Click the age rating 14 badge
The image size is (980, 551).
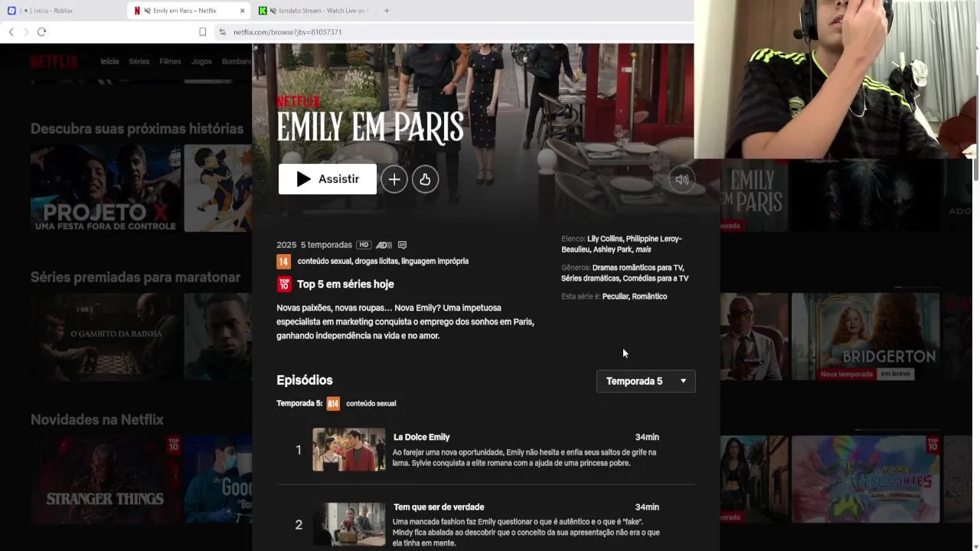(x=283, y=262)
